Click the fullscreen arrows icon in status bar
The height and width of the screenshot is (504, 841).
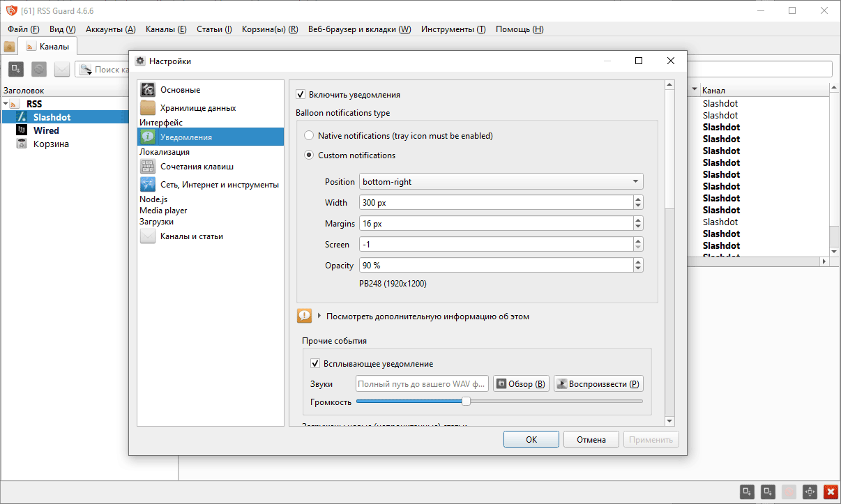[810, 491]
